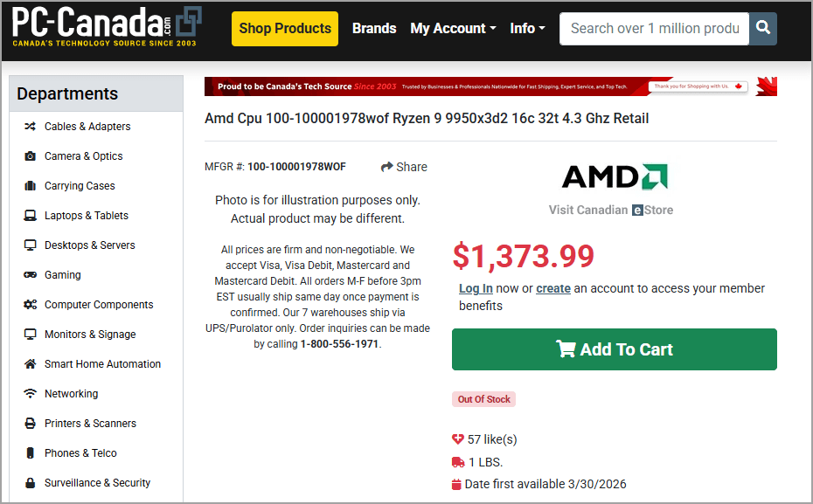Follow the Log In link
Image resolution: width=813 pixels, height=504 pixels.
click(476, 288)
